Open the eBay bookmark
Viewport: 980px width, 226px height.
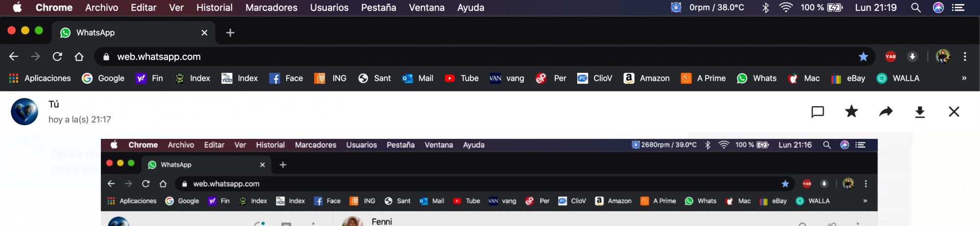[x=849, y=78]
